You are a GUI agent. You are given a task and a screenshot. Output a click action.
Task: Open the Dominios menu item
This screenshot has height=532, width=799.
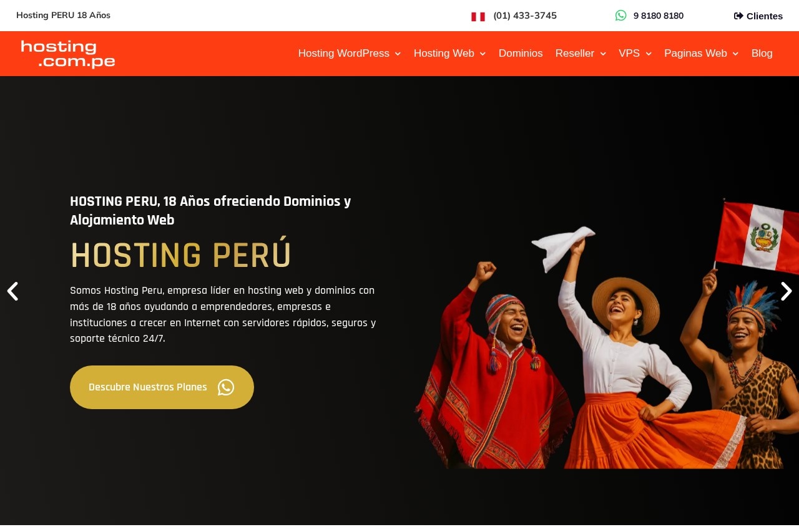coord(521,54)
